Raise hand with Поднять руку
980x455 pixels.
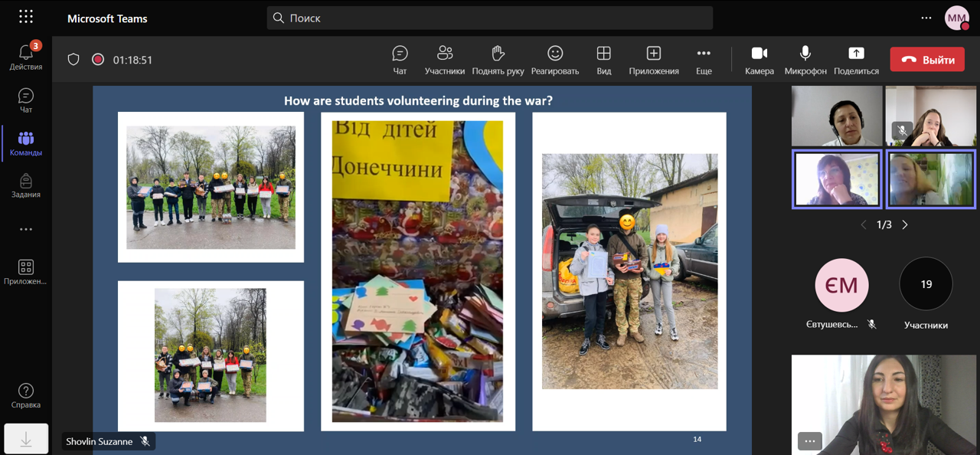pos(498,60)
